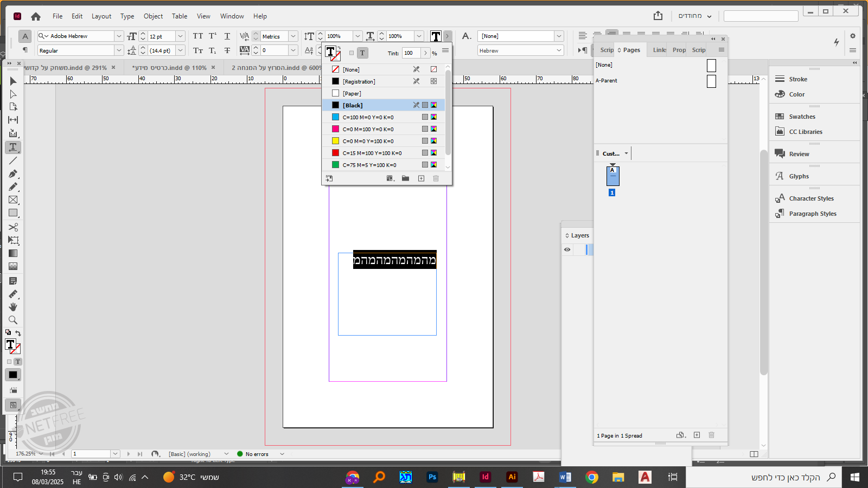This screenshot has width=868, height=488.
Task: Pick the Direct Selection tool
Action: pyautogui.click(x=13, y=94)
